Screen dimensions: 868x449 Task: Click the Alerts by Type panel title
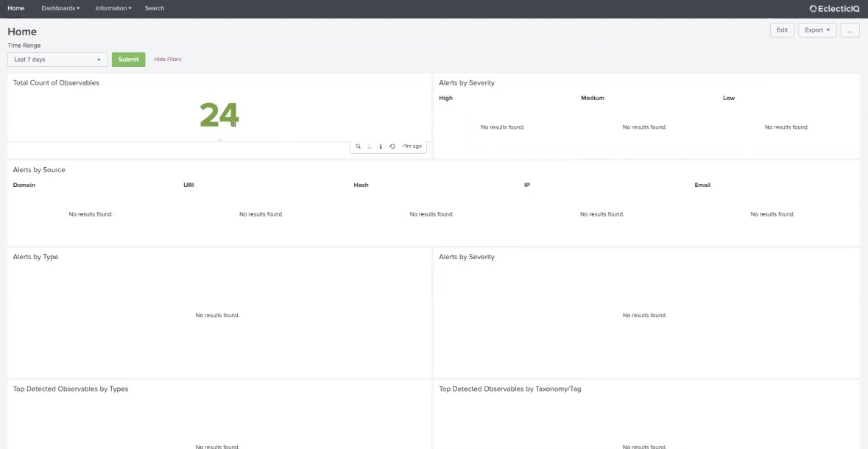tap(35, 257)
